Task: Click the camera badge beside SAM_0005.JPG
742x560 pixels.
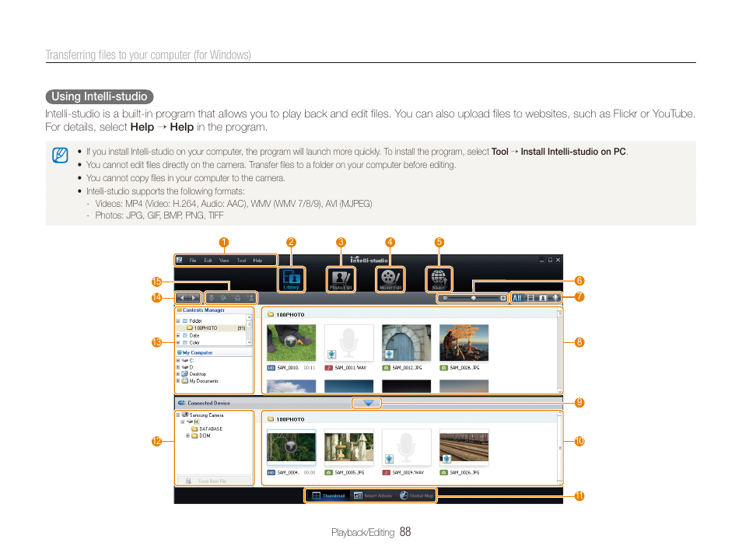Action: click(328, 472)
